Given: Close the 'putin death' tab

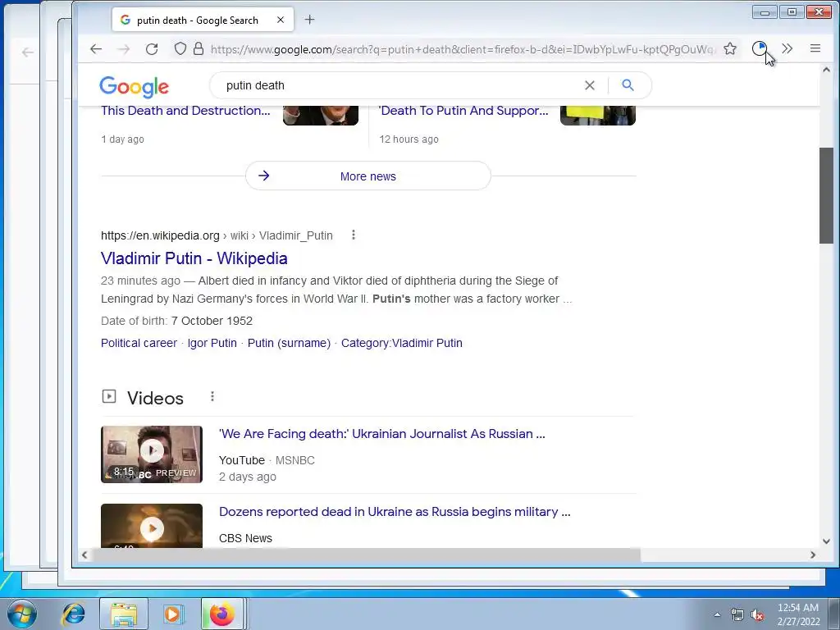Looking at the screenshot, I should coord(281,20).
